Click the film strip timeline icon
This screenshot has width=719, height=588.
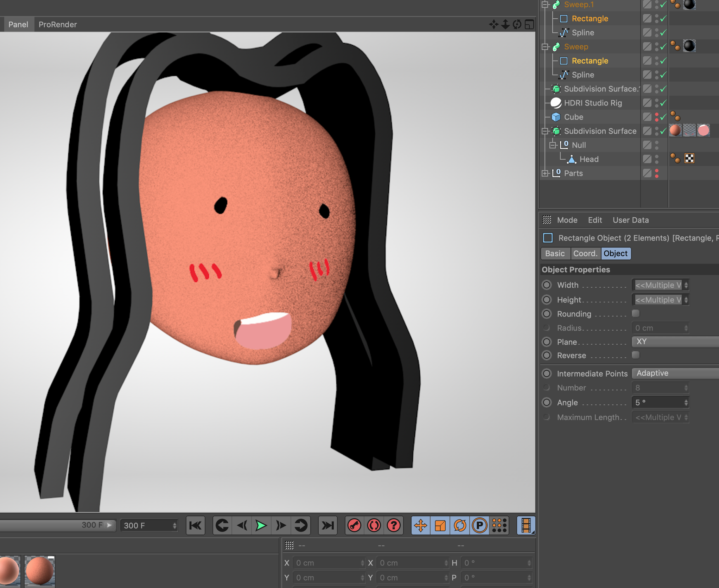526,525
